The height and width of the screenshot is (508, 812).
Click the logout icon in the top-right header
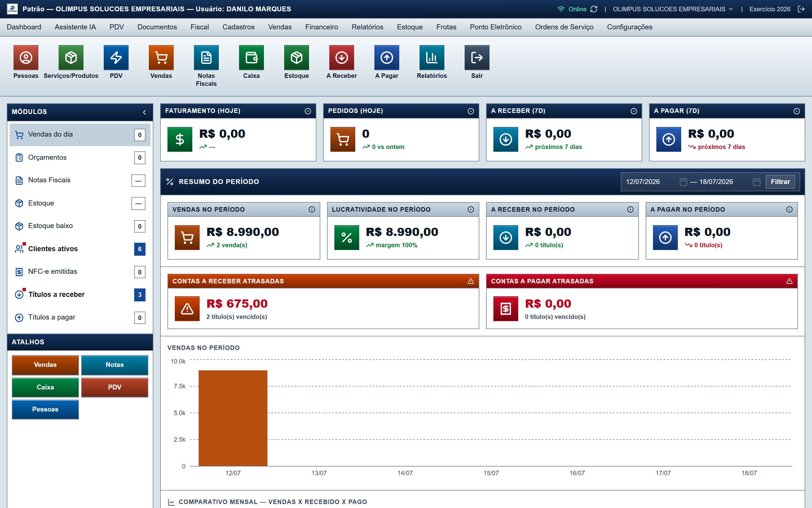(801, 9)
